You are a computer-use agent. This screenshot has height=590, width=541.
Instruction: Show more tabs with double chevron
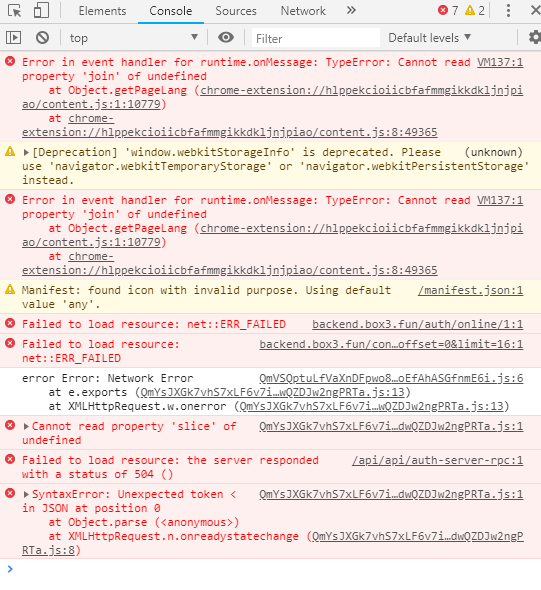pyautogui.click(x=351, y=11)
